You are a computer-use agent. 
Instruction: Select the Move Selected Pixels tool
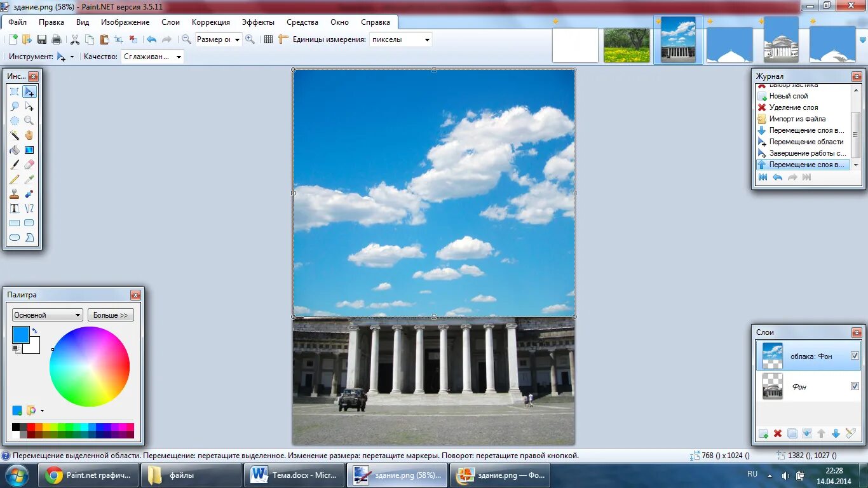click(x=29, y=91)
